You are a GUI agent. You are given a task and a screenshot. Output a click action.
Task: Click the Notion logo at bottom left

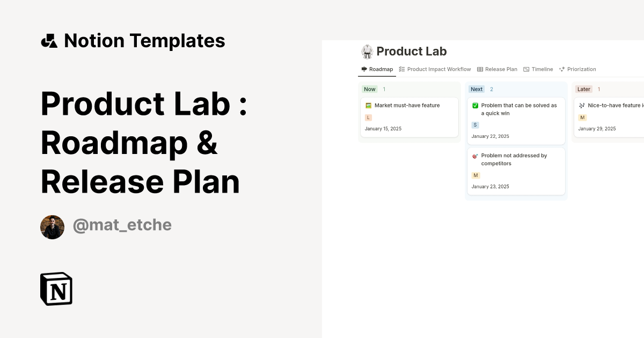click(x=56, y=289)
